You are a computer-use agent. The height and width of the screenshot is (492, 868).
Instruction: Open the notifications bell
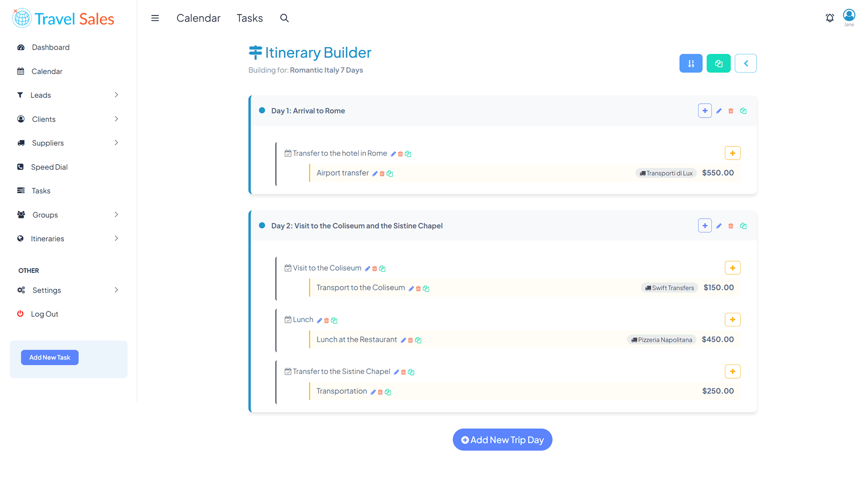830,18
